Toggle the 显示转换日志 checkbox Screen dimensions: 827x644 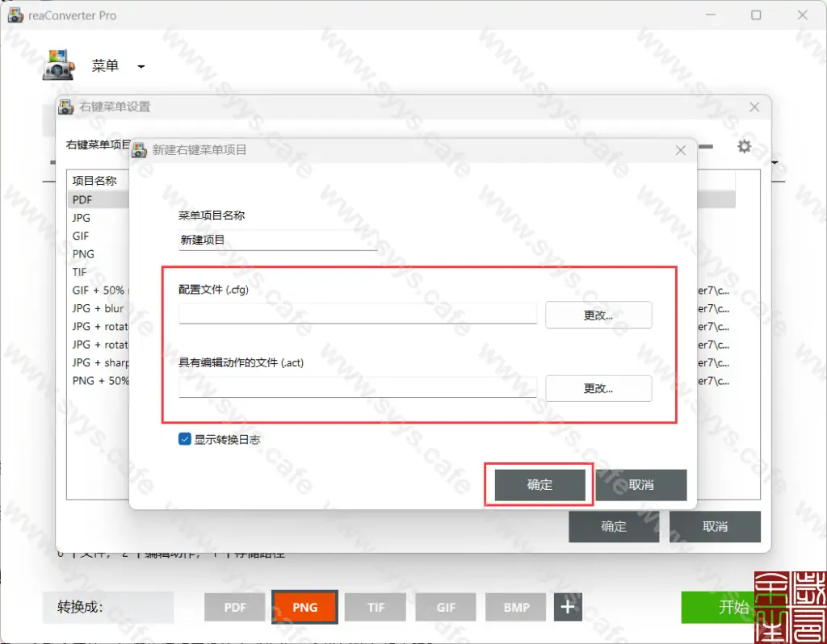click(185, 439)
